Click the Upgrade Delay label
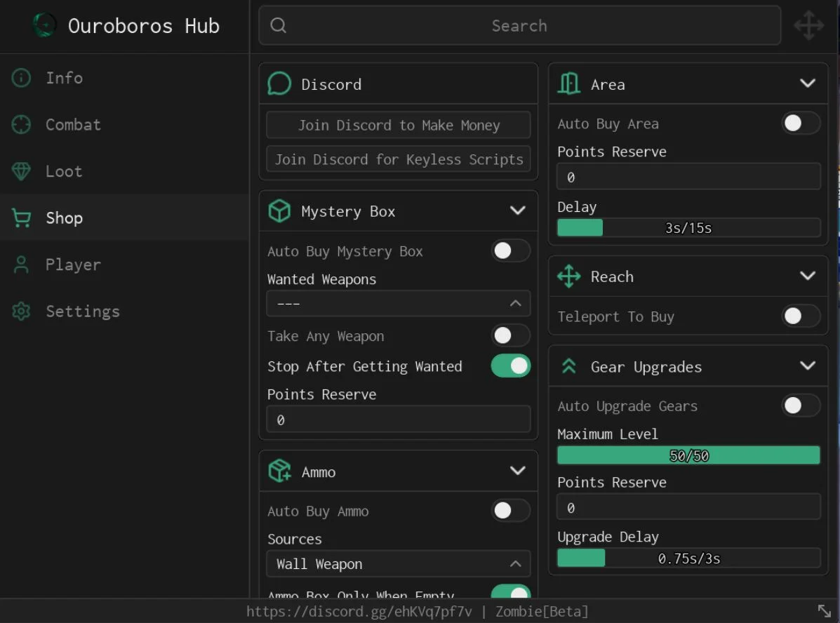The width and height of the screenshot is (840, 623). [608, 537]
